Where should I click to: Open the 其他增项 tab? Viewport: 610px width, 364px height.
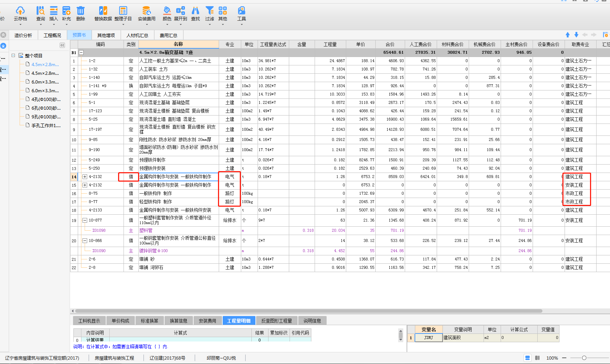(106, 35)
